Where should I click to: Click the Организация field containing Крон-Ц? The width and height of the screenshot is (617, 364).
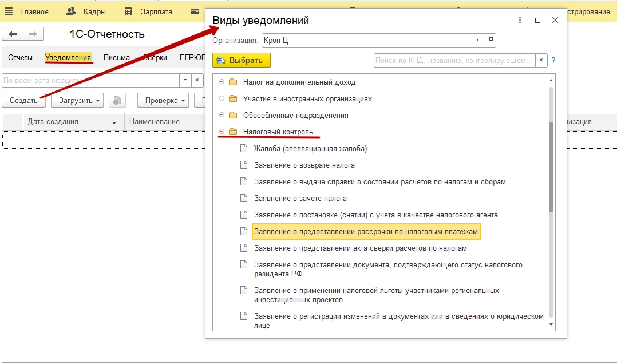pos(367,40)
